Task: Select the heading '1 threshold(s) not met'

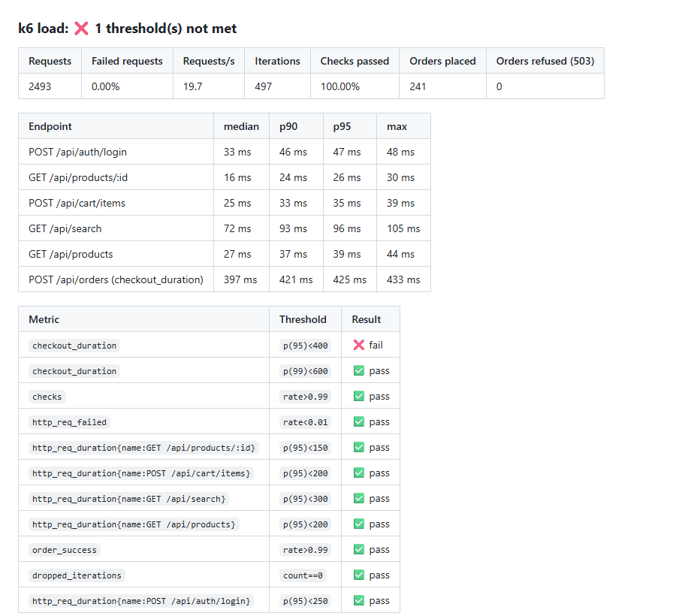Action: coord(165,29)
